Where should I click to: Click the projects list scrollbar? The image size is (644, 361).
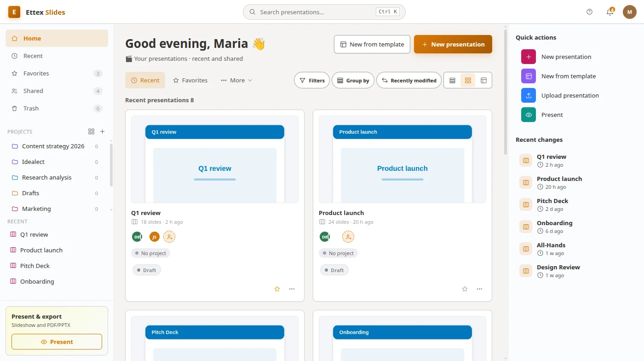tap(111, 165)
